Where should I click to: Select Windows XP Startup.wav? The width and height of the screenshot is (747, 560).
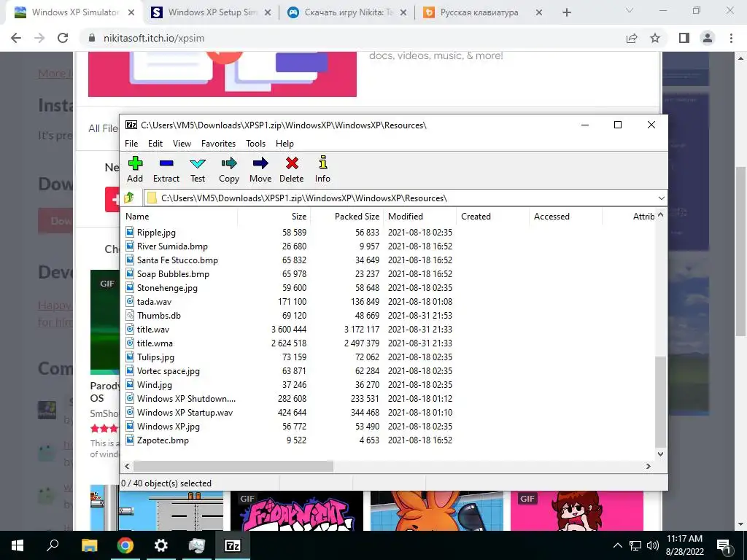[x=185, y=413]
